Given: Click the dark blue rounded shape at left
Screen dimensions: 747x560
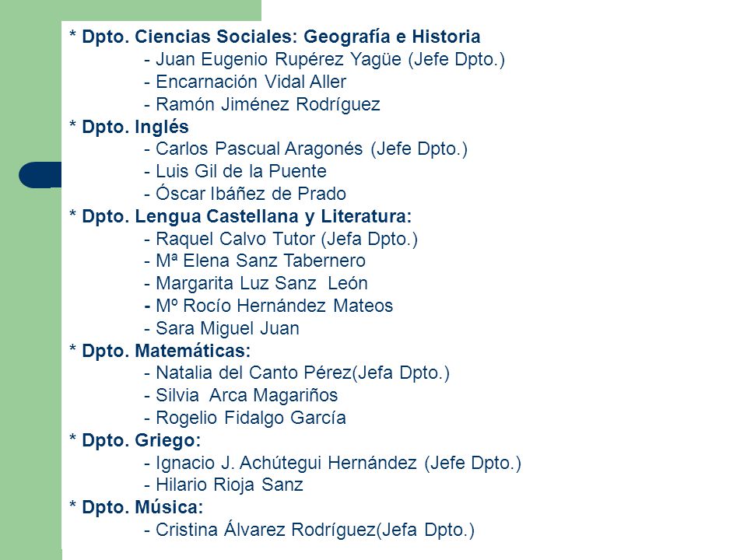Looking at the screenshot, I should point(40,175).
